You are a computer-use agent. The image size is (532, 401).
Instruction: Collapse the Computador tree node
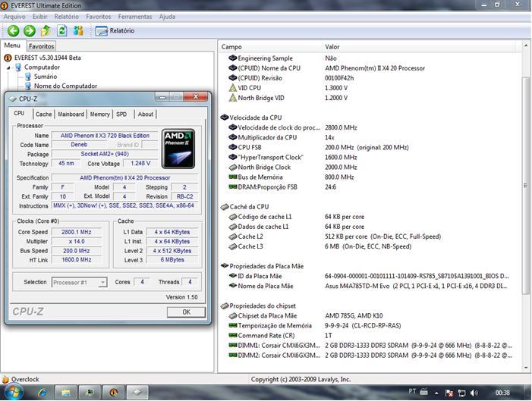point(8,67)
